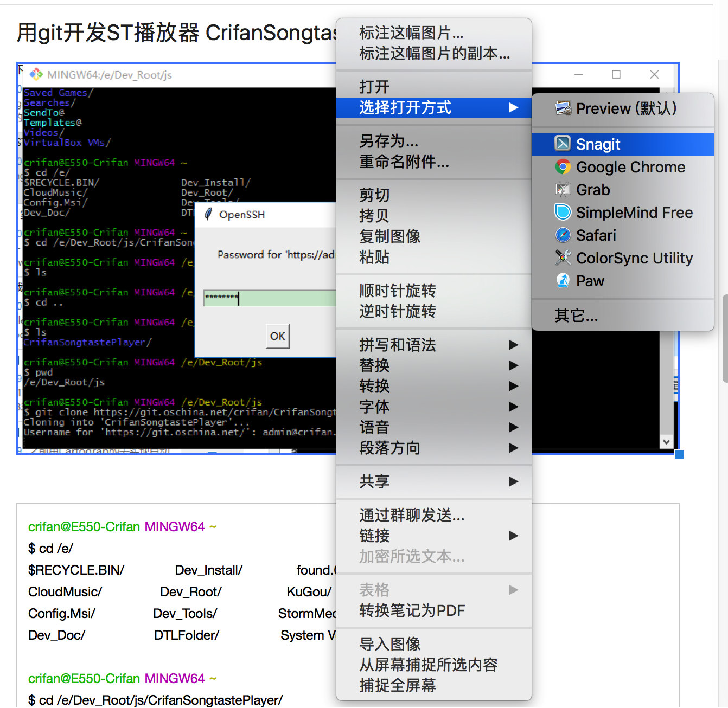
Task: Expand the 链接 submenu
Action: click(x=434, y=536)
